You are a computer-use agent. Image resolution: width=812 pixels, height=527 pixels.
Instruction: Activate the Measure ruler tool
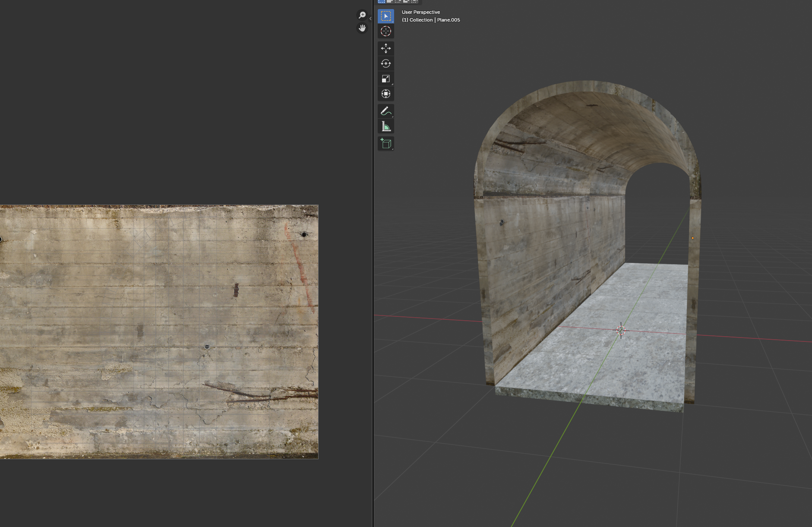[385, 126]
